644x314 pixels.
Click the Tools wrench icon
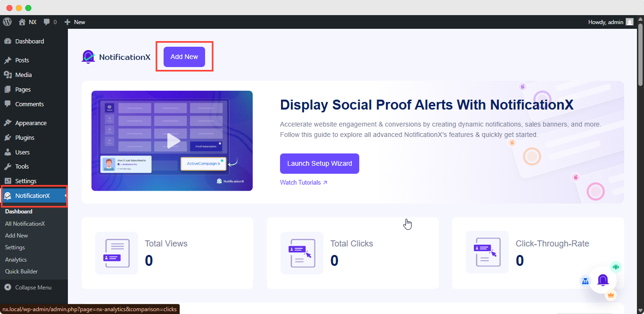click(8, 166)
